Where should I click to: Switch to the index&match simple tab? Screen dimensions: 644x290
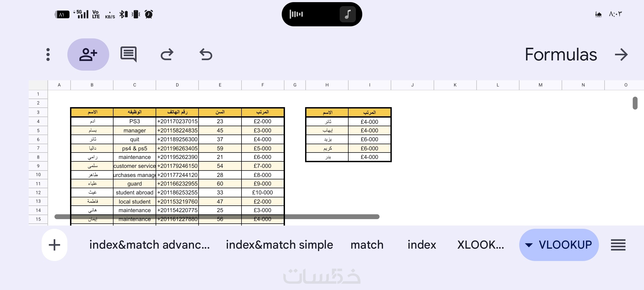click(x=279, y=245)
